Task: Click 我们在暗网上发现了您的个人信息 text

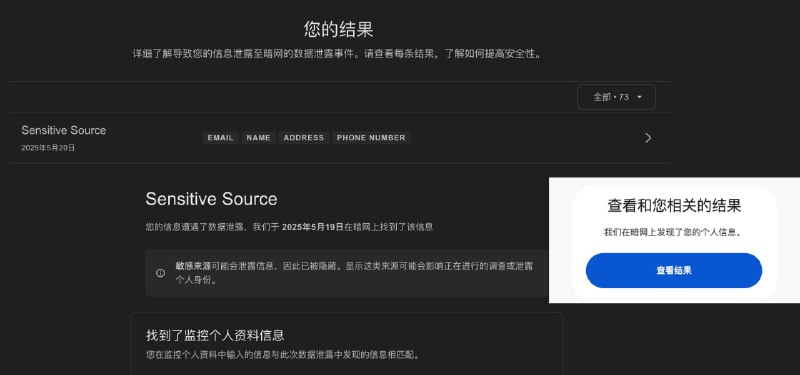Action: click(673, 232)
